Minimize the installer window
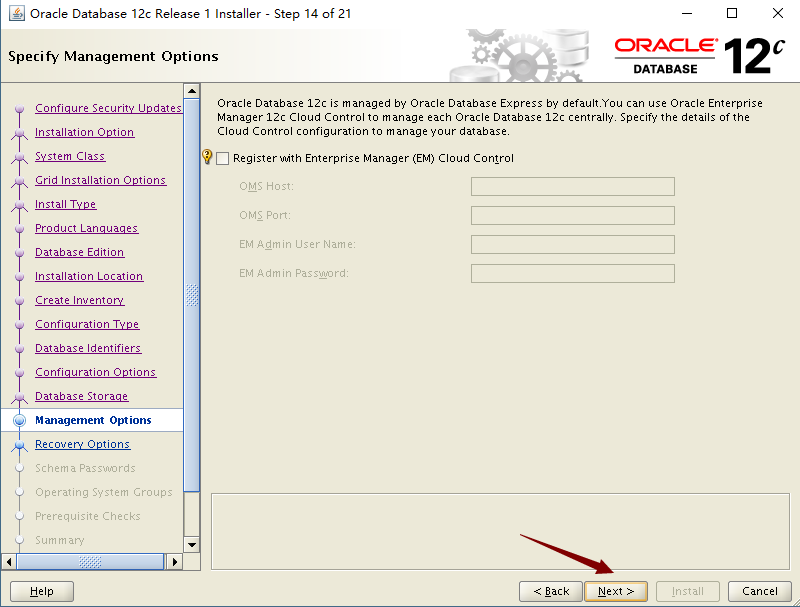Viewport: 800px width, 607px height. (687, 13)
